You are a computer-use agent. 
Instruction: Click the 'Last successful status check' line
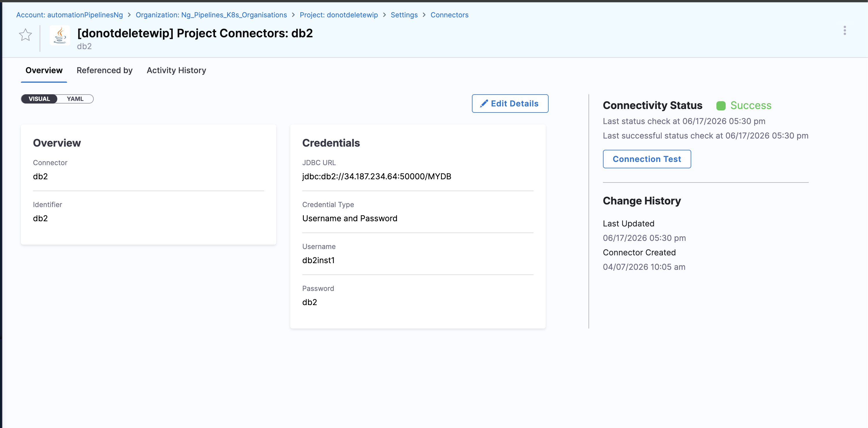pos(706,136)
